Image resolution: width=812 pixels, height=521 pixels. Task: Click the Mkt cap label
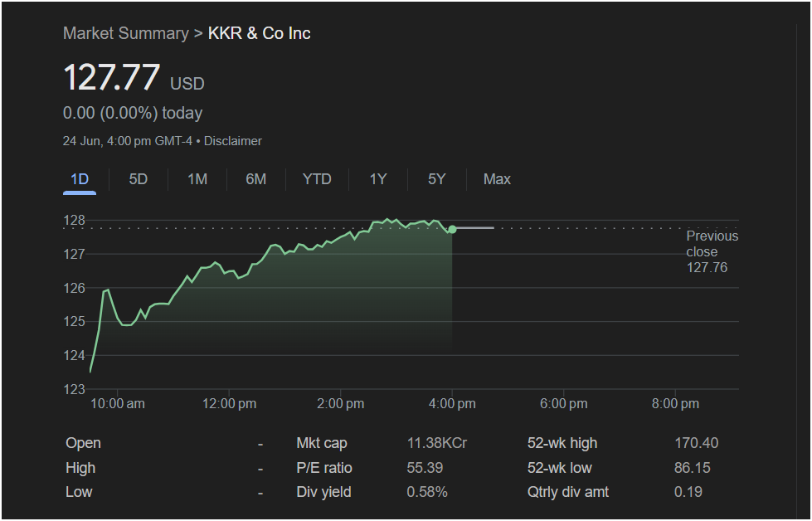[x=322, y=443]
